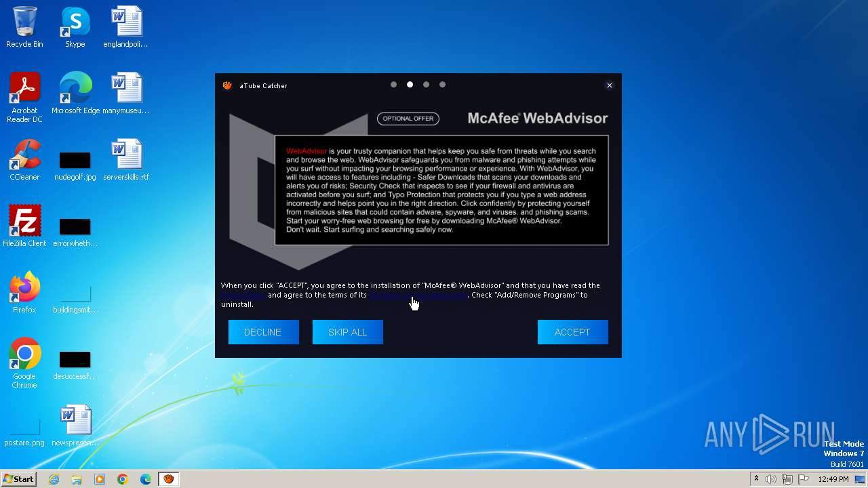Image resolution: width=868 pixels, height=488 pixels.
Task: Select the postare.png file icon
Action: point(24,431)
